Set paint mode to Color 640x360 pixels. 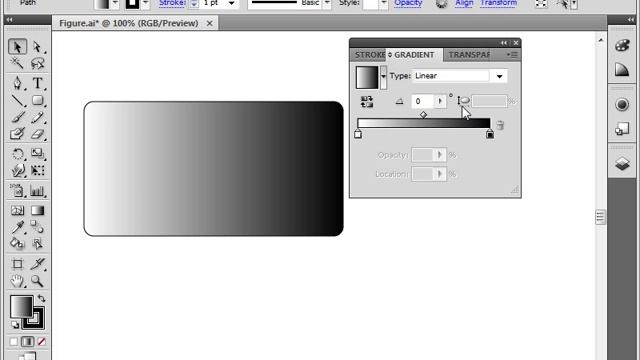(13, 341)
